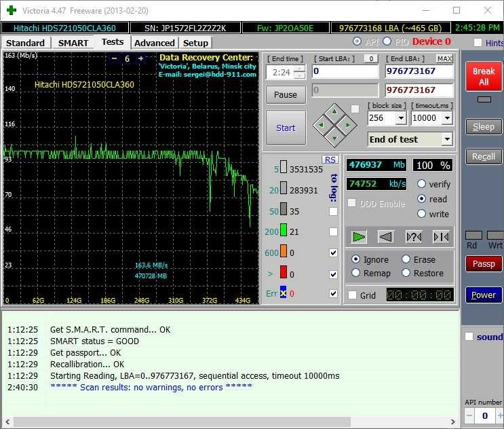Click the green play scan-direction button
Viewport: 504px width, 429px height.
[359, 237]
